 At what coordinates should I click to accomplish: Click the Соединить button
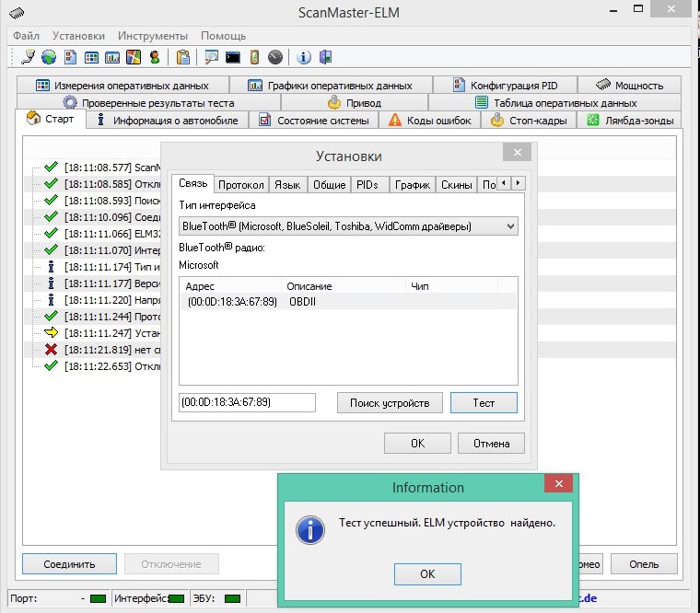(69, 564)
